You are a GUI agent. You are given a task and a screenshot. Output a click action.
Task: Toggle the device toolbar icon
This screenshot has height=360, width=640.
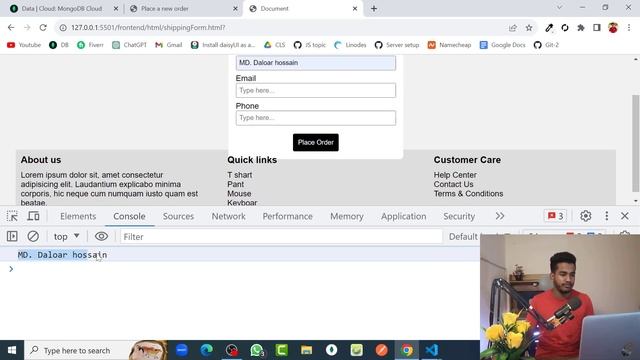tap(33, 216)
